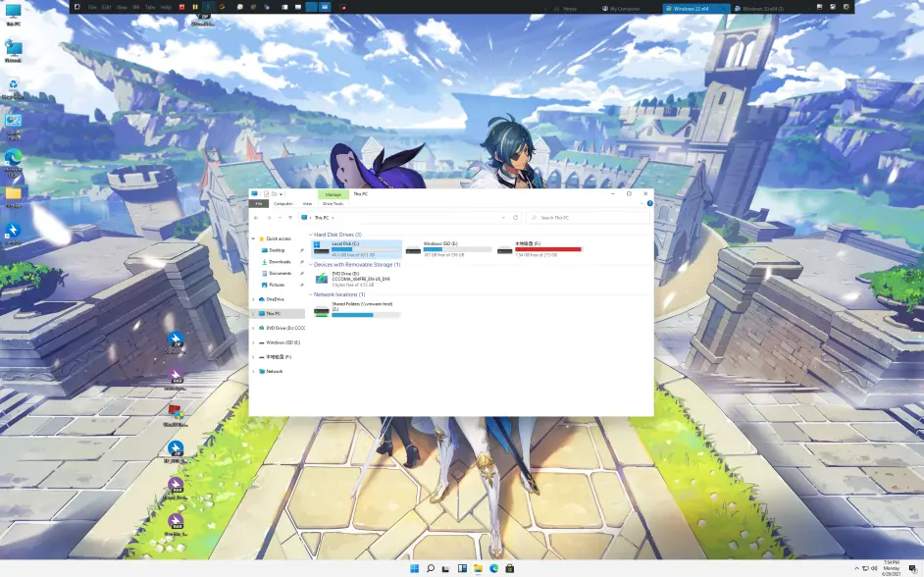Open the Computer ribbon tab
The width and height of the screenshot is (924, 577).
282,203
